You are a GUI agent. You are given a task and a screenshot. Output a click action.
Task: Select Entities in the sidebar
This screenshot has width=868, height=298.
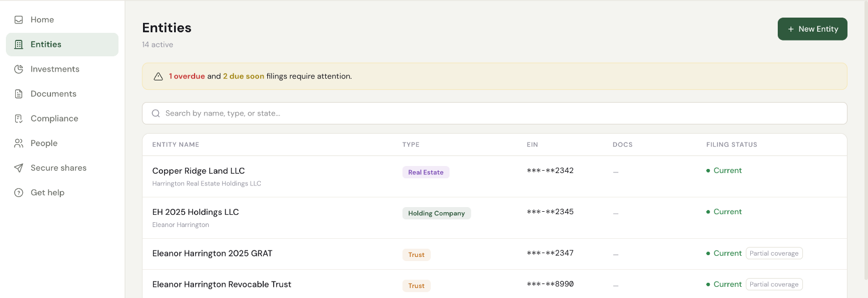62,44
